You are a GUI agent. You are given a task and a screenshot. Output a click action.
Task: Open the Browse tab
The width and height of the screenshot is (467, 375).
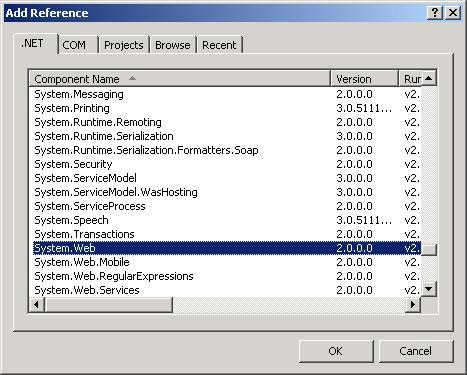tap(173, 45)
